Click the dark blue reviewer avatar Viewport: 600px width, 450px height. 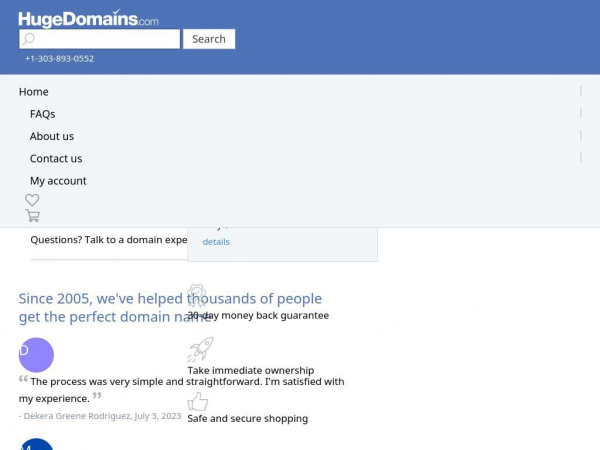[36, 444]
